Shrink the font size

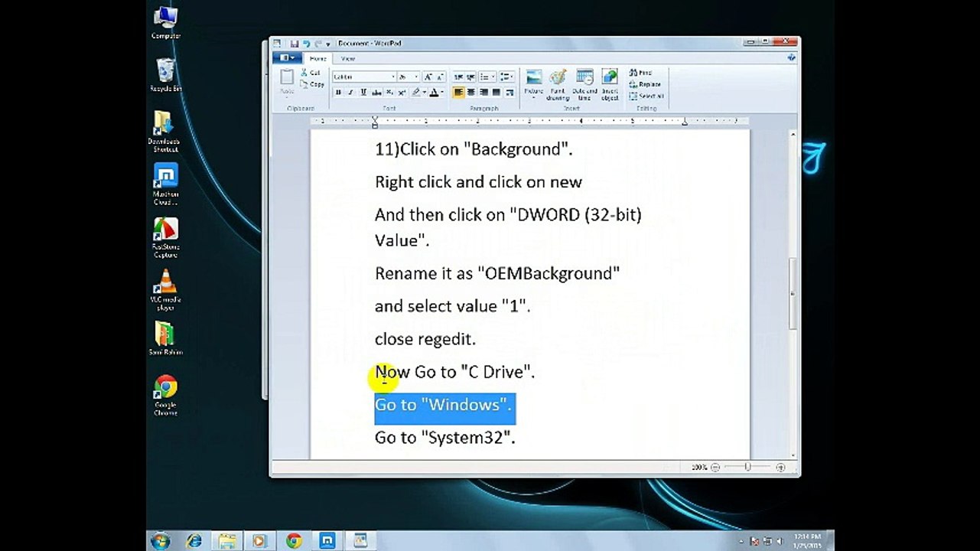pos(440,77)
